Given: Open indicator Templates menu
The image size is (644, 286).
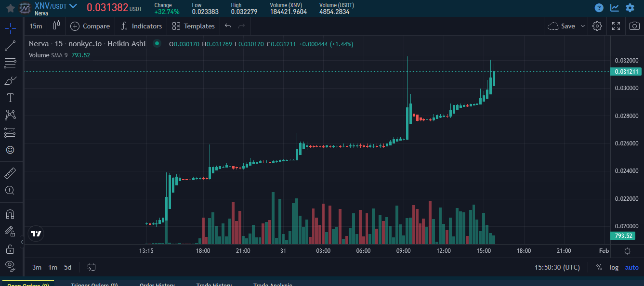Looking at the screenshot, I should tap(193, 26).
